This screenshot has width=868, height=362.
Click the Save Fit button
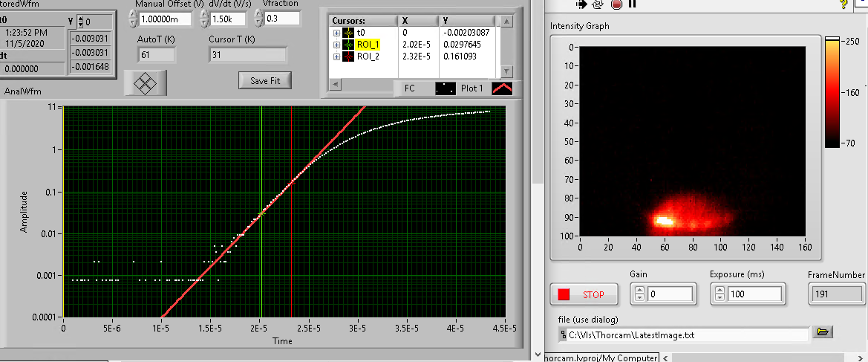point(265,80)
